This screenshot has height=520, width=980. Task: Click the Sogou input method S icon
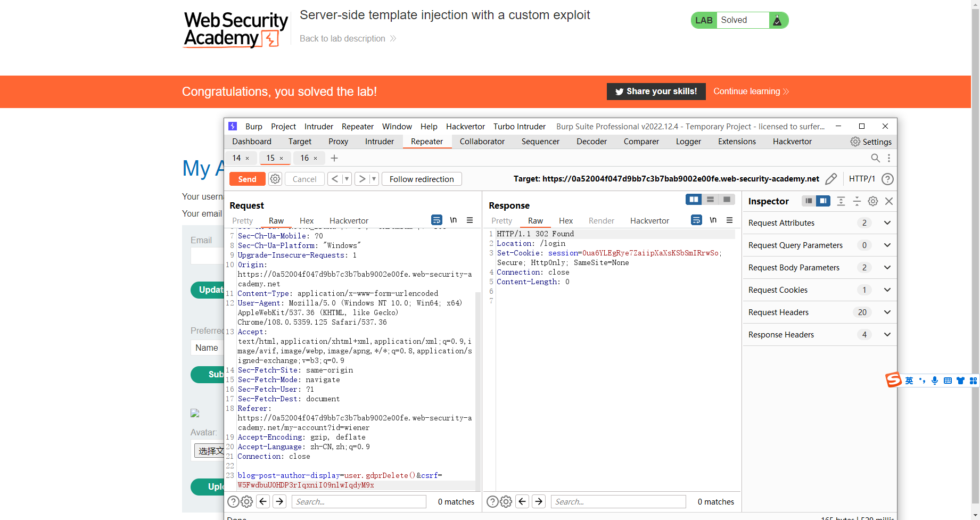pyautogui.click(x=893, y=380)
